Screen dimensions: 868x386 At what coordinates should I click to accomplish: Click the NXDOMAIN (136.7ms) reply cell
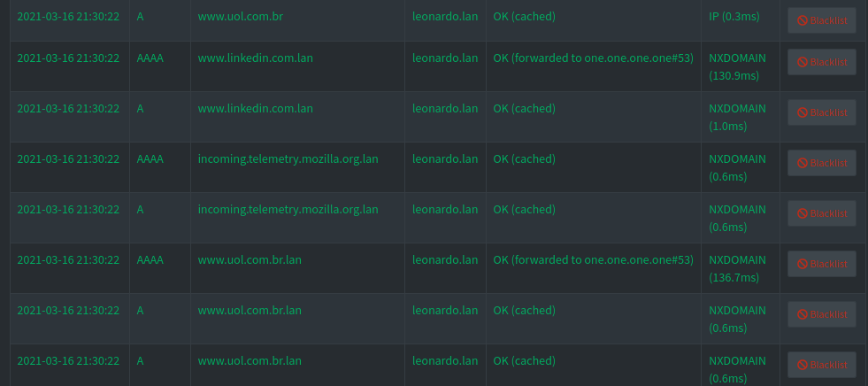[737, 268]
